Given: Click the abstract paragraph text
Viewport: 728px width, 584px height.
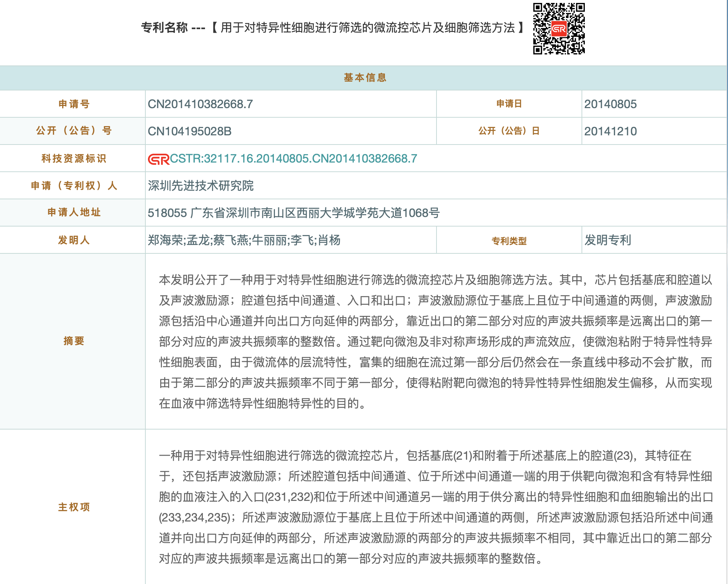Looking at the screenshot, I should tap(435, 341).
